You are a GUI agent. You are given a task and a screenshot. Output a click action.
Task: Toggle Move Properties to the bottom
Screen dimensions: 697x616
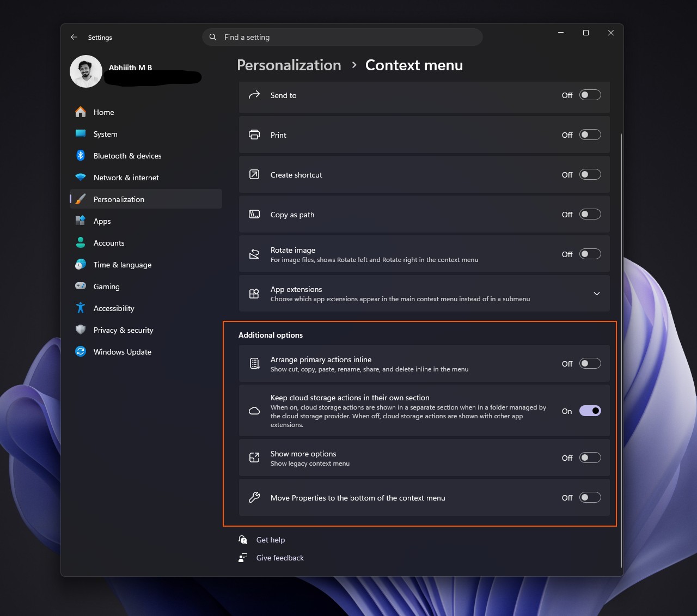pyautogui.click(x=590, y=497)
